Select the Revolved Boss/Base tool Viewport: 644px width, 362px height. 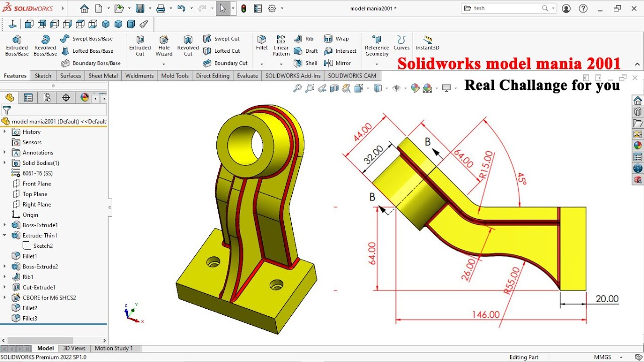[45, 46]
